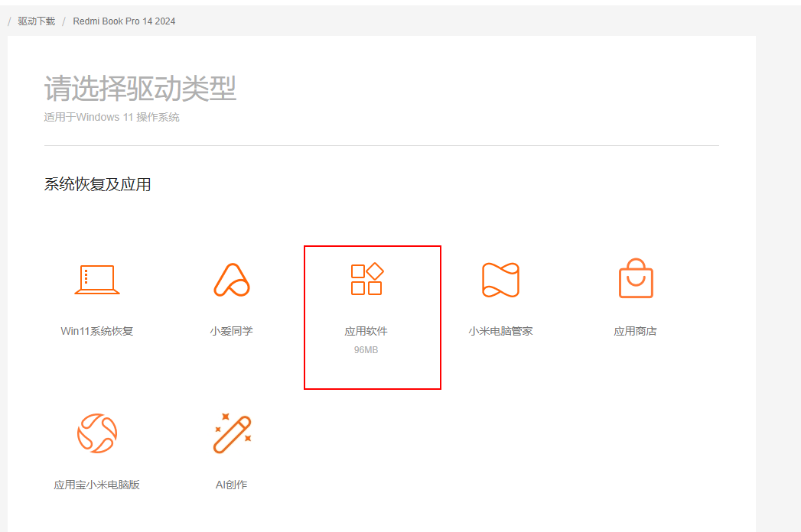Open the AI创作 magic wand icon
Viewport: 801px width, 532px height.
pyautogui.click(x=232, y=433)
